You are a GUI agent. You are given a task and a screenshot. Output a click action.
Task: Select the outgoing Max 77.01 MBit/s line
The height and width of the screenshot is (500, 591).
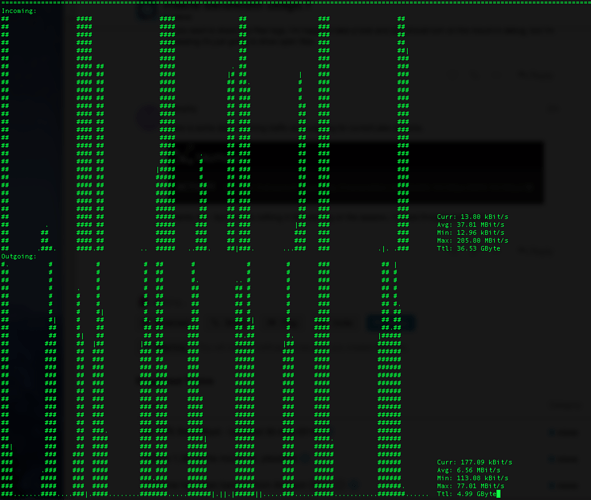[x=470, y=486]
